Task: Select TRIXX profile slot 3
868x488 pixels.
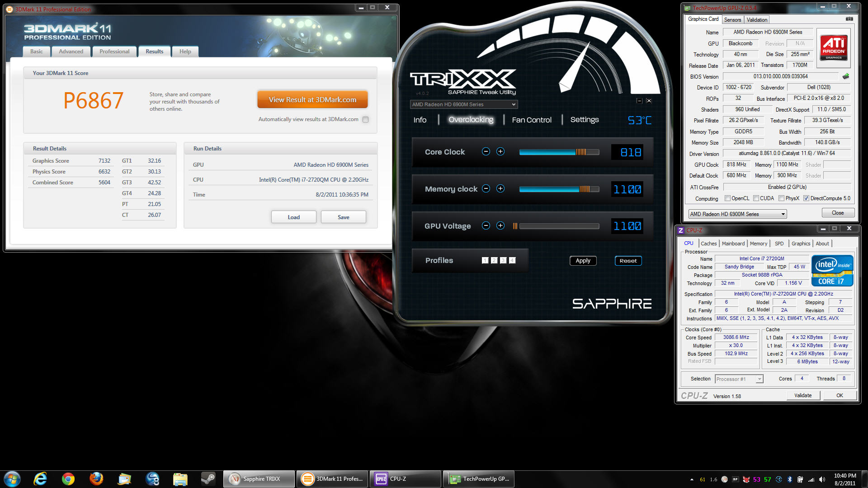Action: (x=503, y=260)
